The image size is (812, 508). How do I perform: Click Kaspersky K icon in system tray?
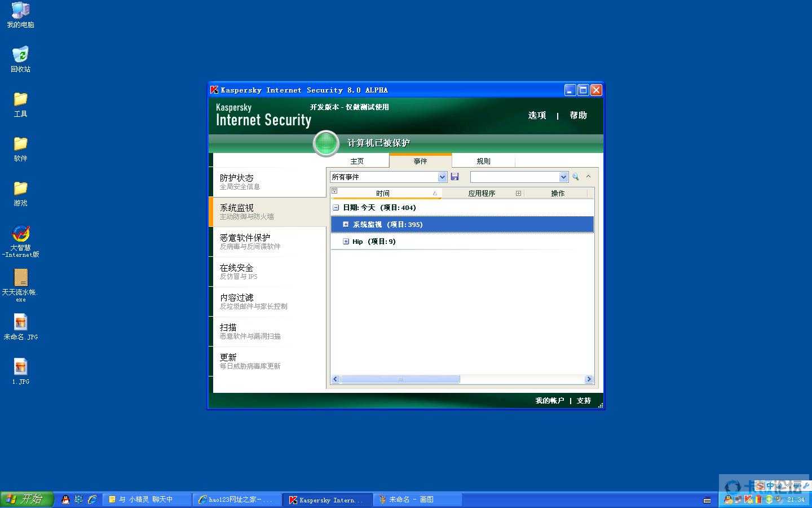[748, 500]
